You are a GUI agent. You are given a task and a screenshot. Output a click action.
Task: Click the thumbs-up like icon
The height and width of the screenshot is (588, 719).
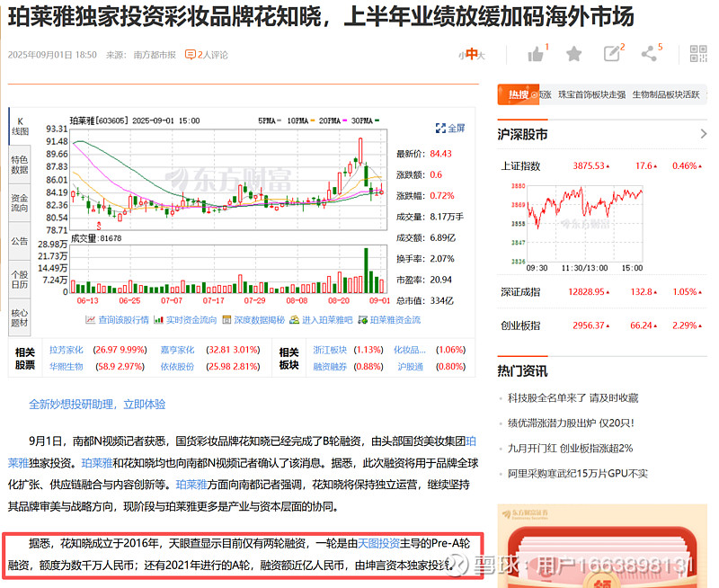(x=536, y=54)
